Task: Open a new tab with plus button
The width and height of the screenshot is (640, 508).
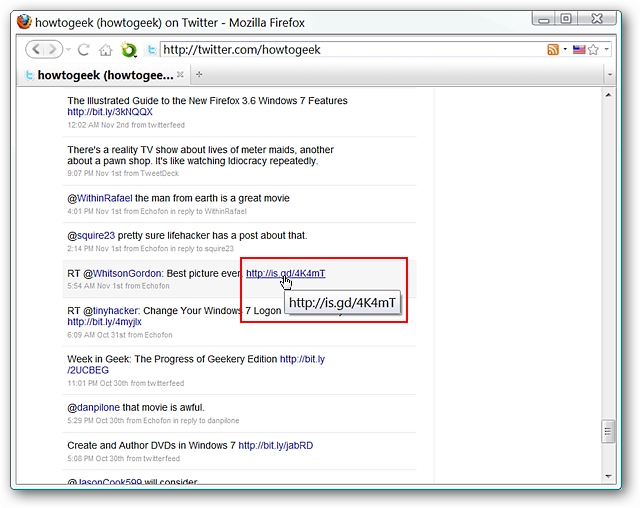Action: (x=199, y=74)
